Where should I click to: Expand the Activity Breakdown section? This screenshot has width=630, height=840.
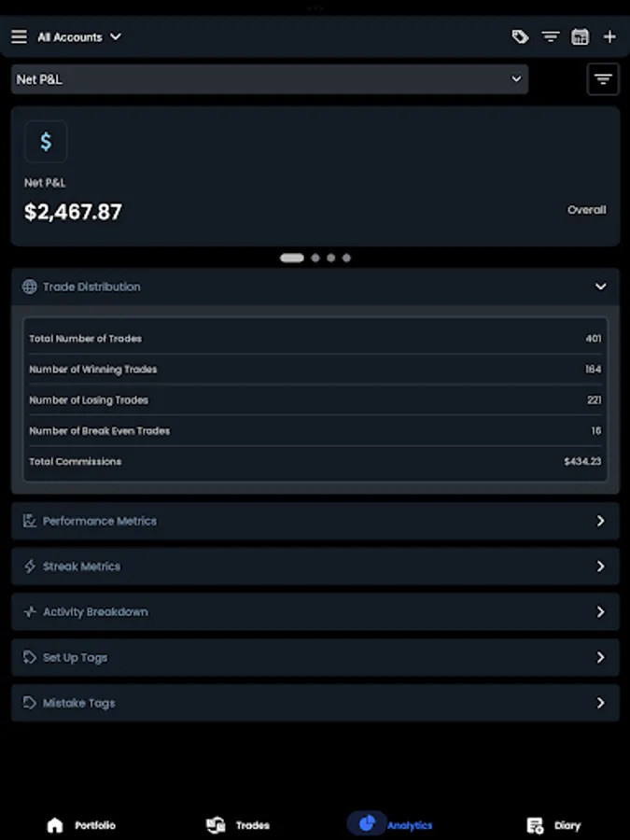(x=315, y=611)
